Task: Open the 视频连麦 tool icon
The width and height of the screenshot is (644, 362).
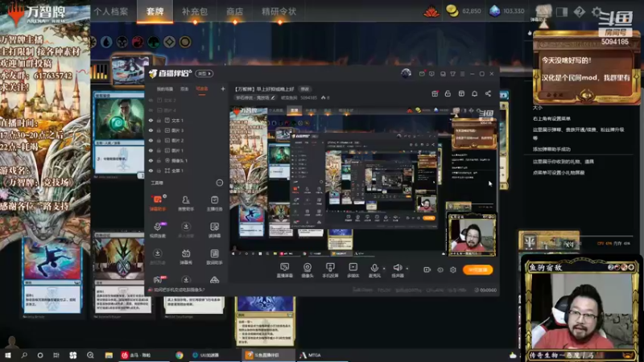Action: pyautogui.click(x=157, y=230)
